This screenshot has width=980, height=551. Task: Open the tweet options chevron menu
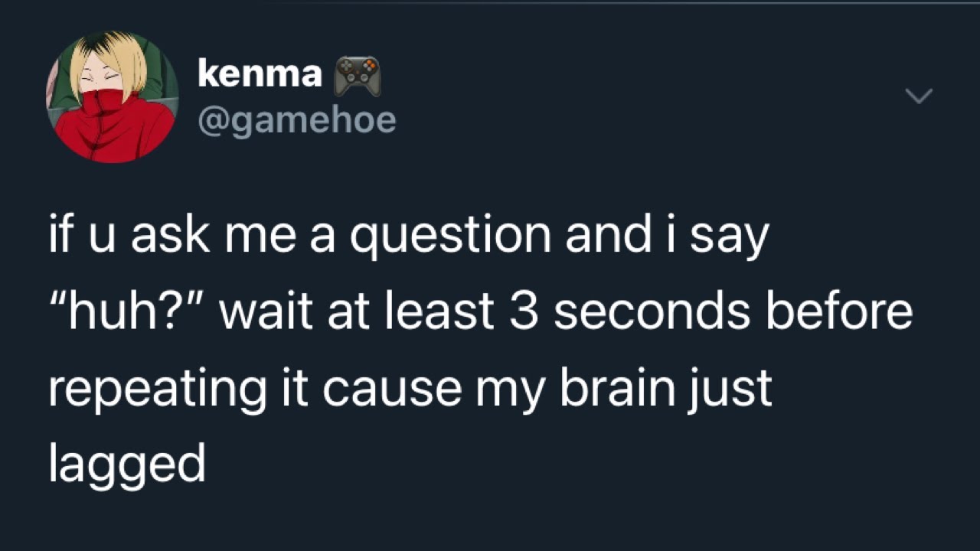[x=918, y=96]
